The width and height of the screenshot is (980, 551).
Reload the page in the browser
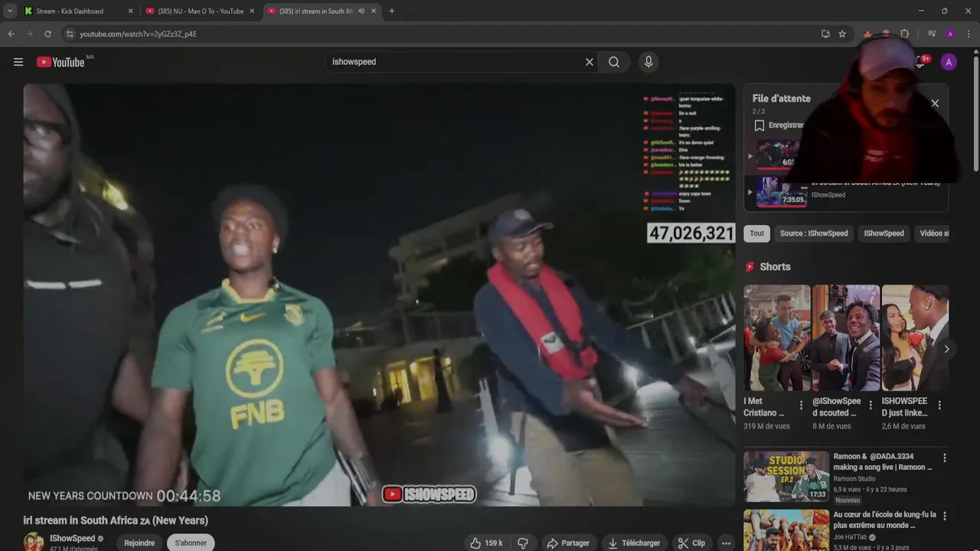click(47, 34)
